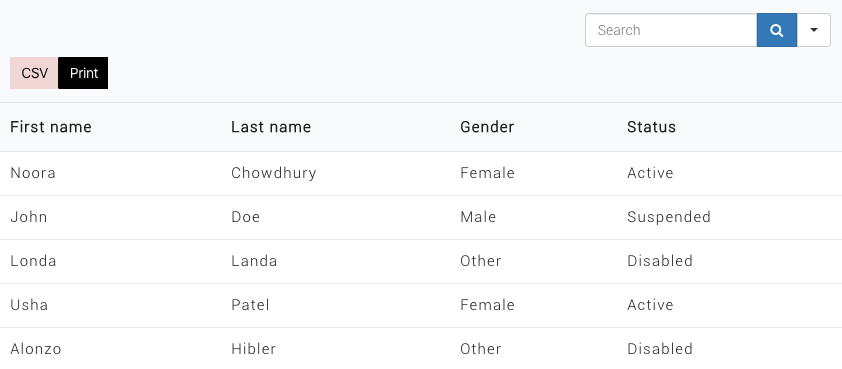
Task: Select the Londa first name cell
Action: [x=33, y=261]
